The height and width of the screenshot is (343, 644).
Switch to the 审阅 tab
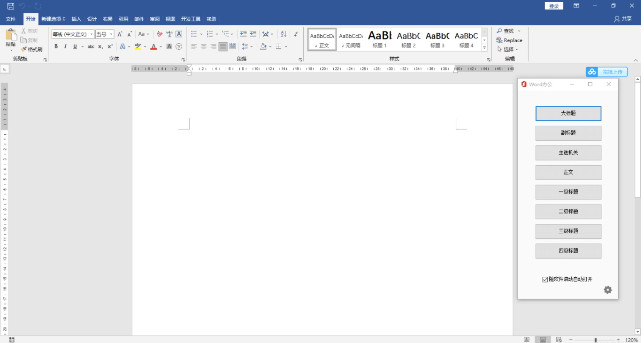[154, 19]
